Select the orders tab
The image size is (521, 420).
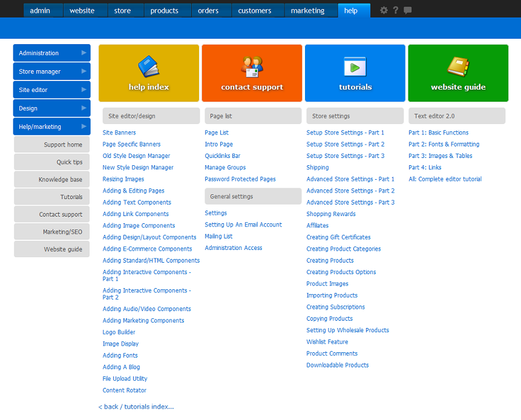[208, 10]
